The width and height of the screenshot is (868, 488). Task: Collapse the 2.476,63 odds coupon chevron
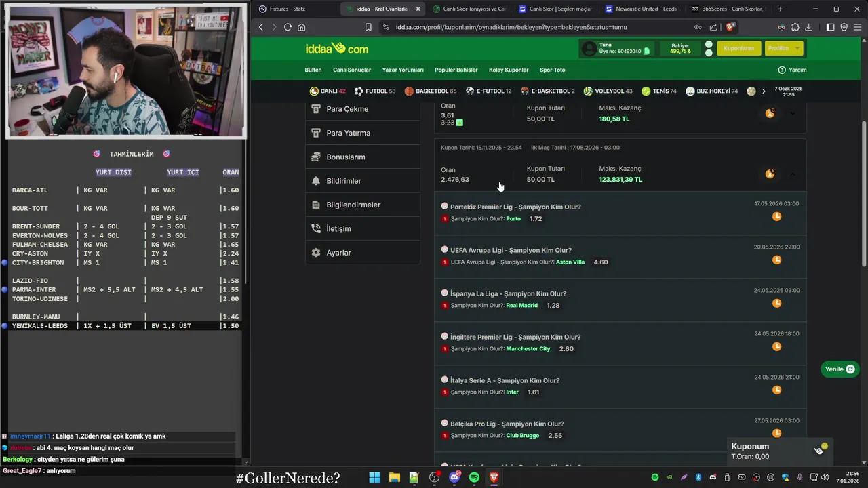(x=792, y=174)
